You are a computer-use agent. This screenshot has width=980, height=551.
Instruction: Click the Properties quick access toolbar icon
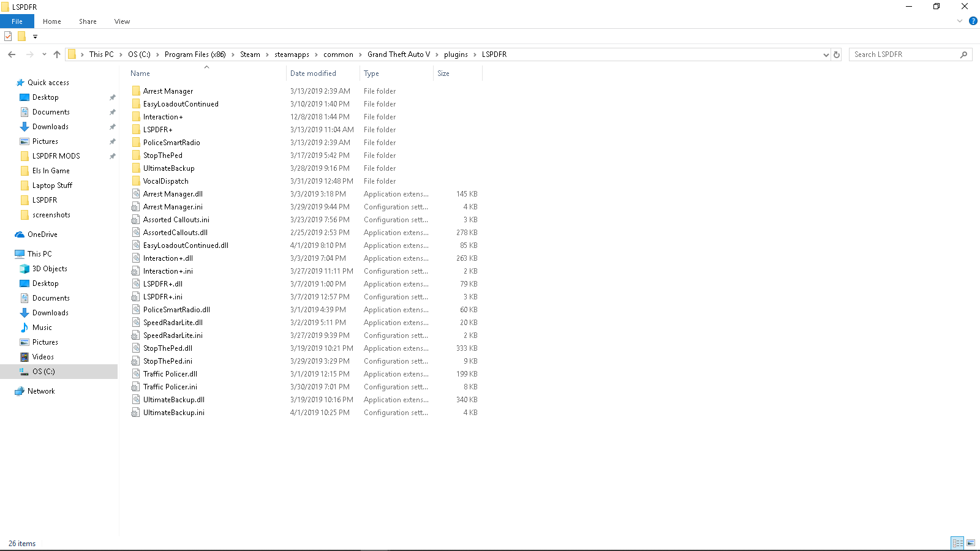(8, 37)
